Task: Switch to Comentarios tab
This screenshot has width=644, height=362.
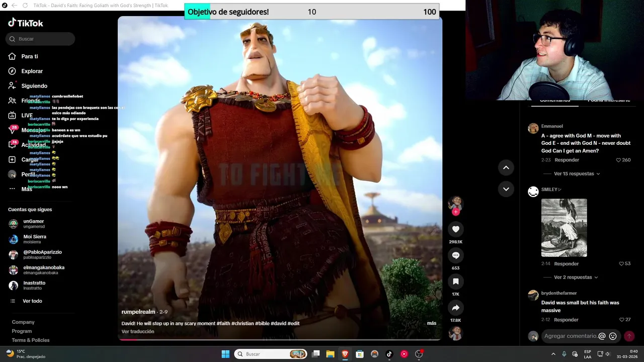Action: point(555,101)
